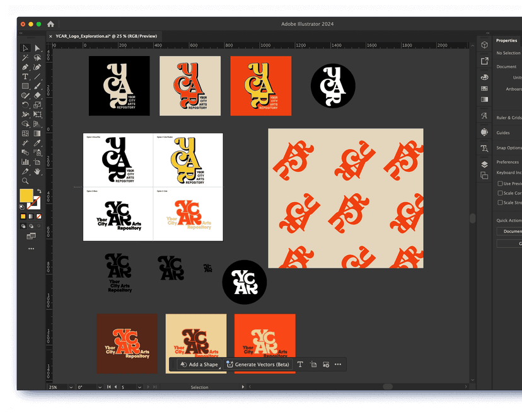This screenshot has width=522, height=420.
Task: Apply solid Color mode button
Action: point(23,217)
